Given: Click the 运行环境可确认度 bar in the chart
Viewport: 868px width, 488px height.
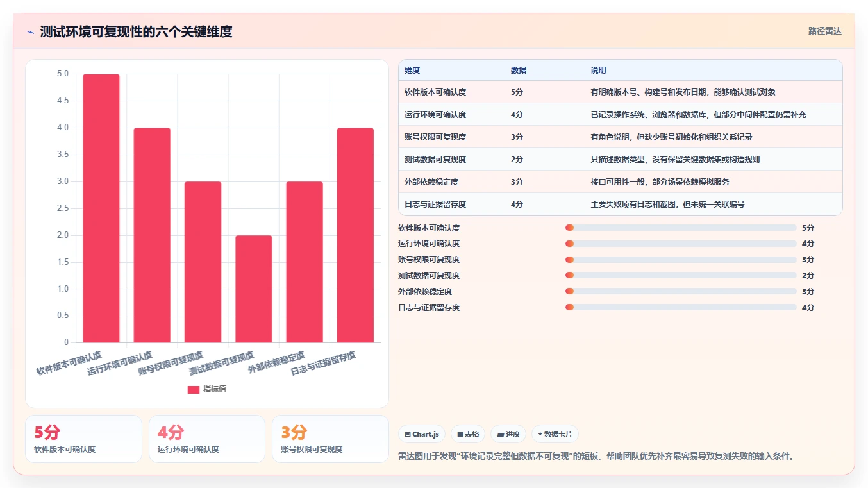Looking at the screenshot, I should pos(152,235).
